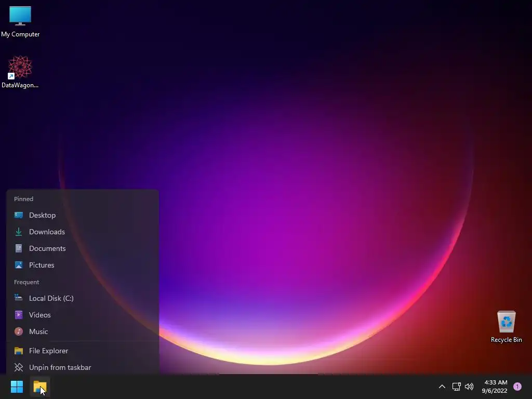Show hidden tray icons chevron
The height and width of the screenshot is (399, 532).
point(442,387)
